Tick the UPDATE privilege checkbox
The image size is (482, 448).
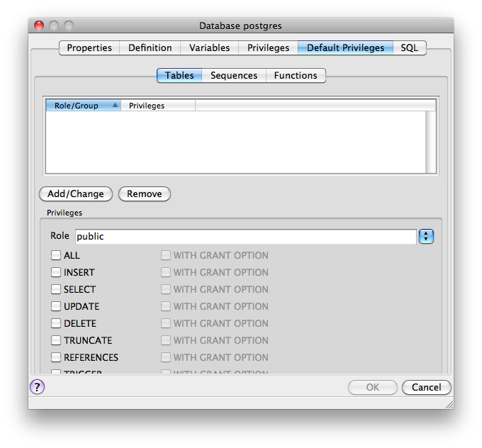pos(56,306)
